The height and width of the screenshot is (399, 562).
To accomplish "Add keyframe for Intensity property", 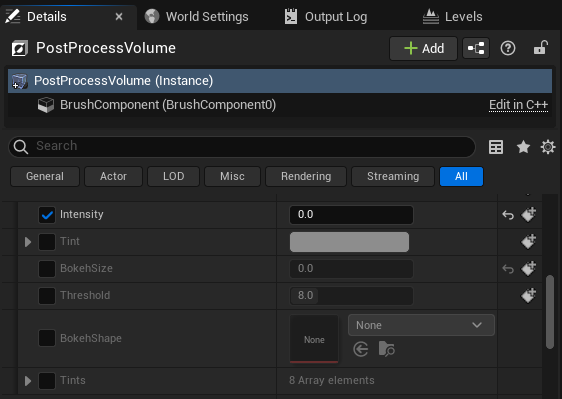I will tap(528, 214).
